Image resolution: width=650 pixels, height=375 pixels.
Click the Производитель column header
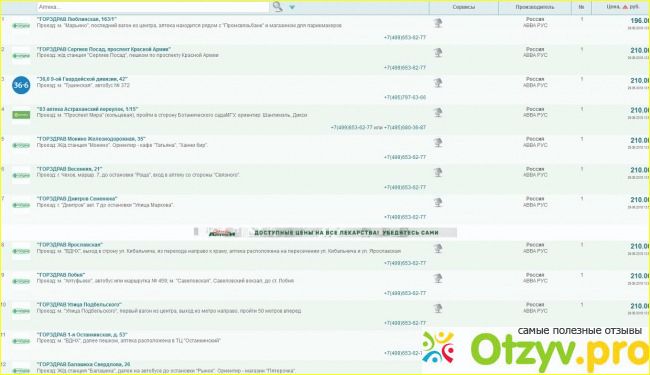[x=535, y=7]
